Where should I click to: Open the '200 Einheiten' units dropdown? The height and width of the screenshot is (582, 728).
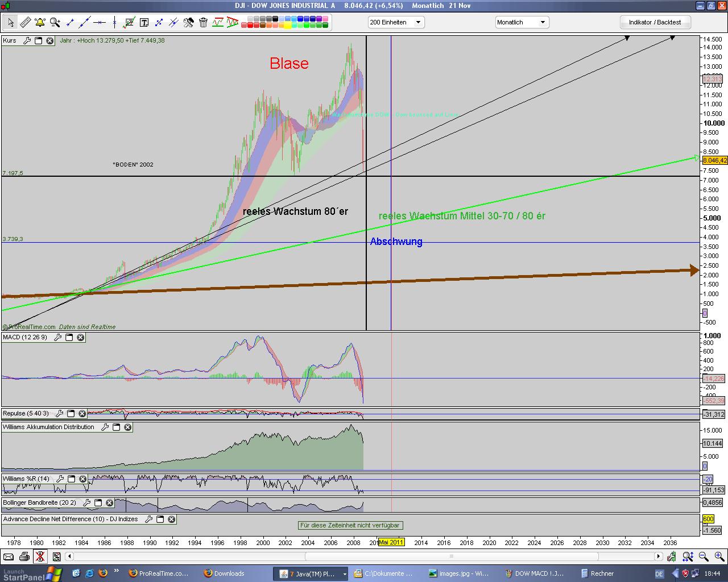click(x=396, y=22)
